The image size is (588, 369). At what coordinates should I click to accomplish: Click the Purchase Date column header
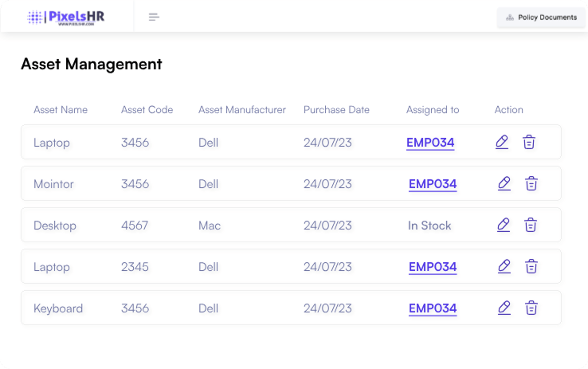tap(336, 110)
